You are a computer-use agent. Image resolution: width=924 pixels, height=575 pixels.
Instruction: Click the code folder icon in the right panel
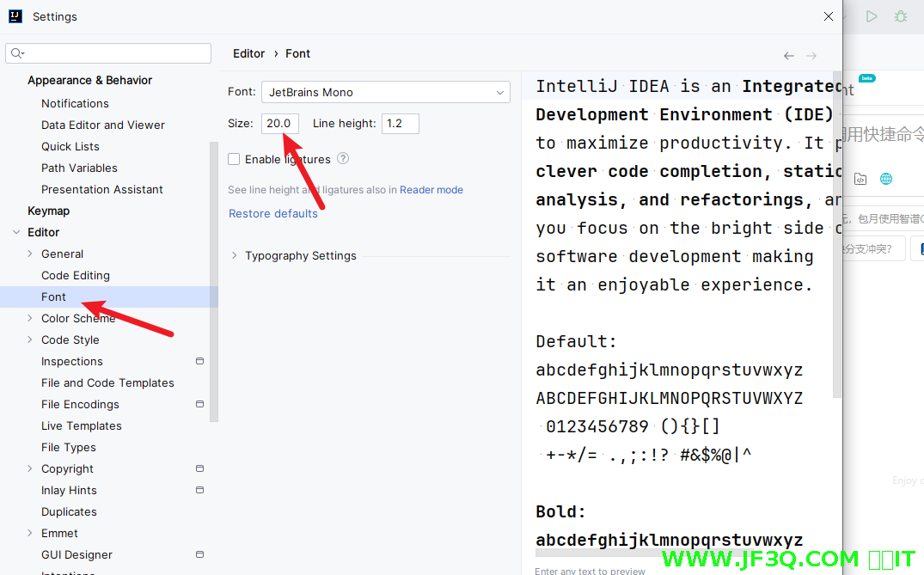[x=860, y=179]
